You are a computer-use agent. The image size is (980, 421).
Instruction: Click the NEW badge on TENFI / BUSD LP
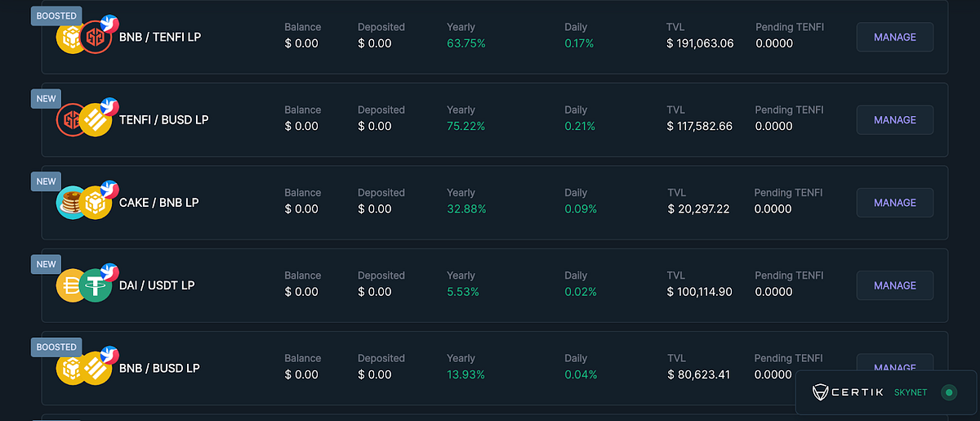pyautogui.click(x=46, y=99)
